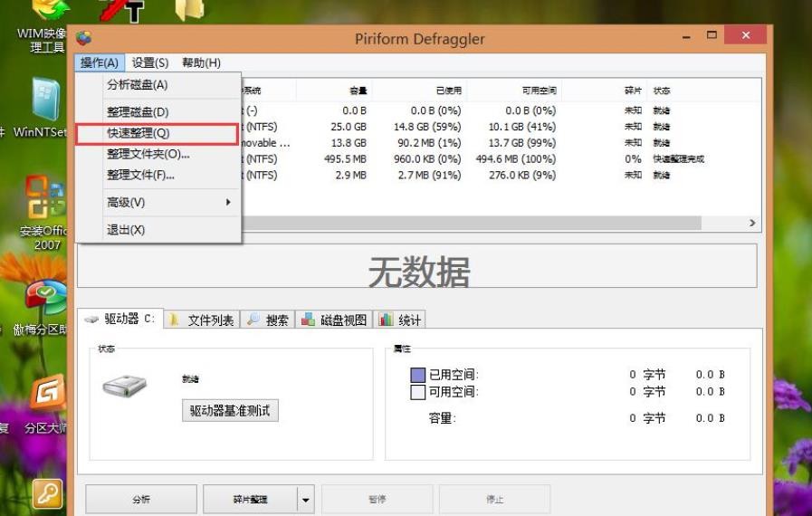Open the 傲梅分区助手 desktop icon
812x516 pixels.
coord(42,308)
